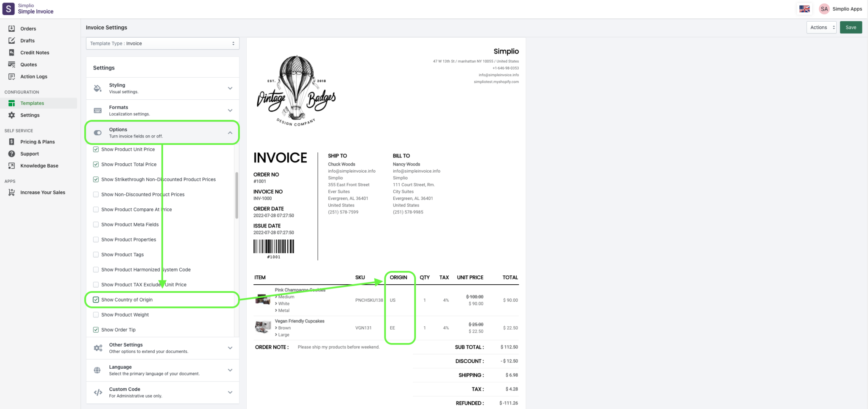
Task: Check Show Product Tags option
Action: [x=96, y=254]
